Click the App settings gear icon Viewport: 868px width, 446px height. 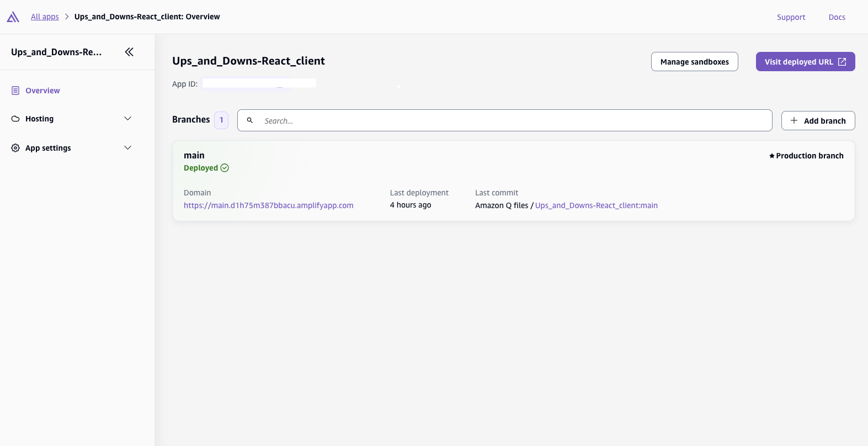tap(15, 148)
